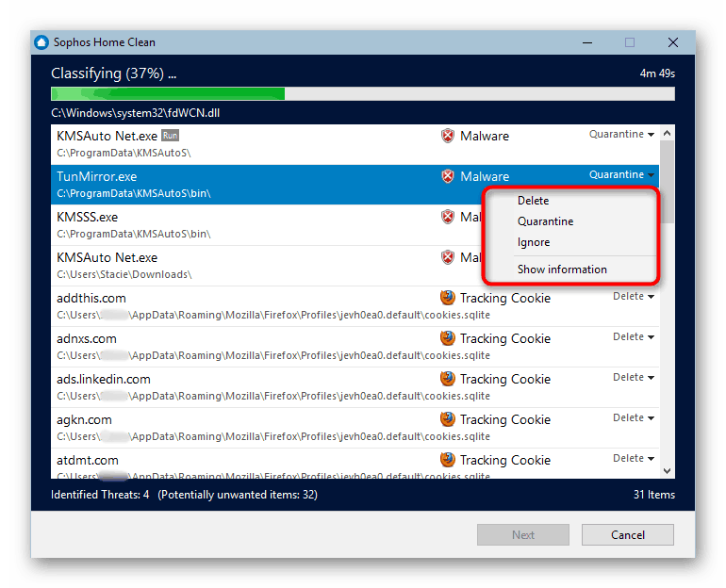Viewport: 726px width, 588px height.
Task: Close the Sophos Home Clean window
Action: [x=673, y=42]
